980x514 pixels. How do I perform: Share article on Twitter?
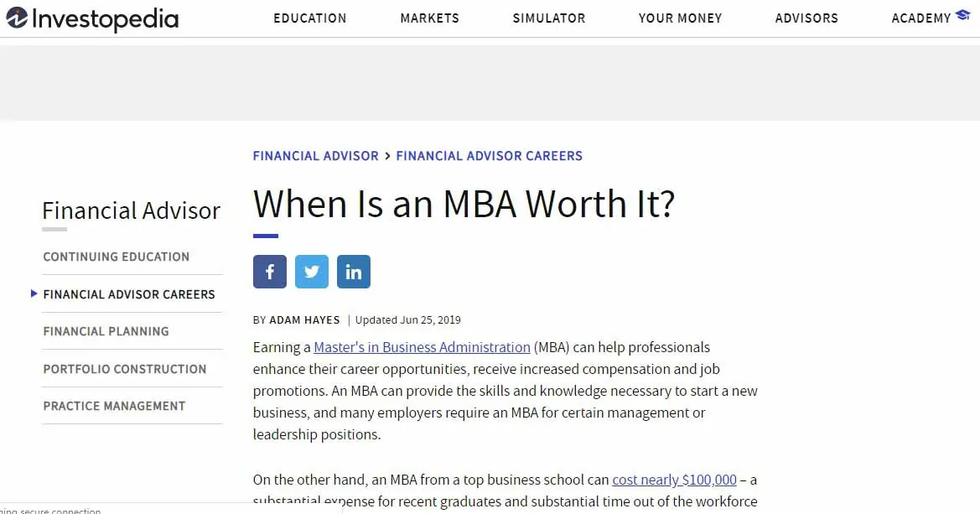click(312, 272)
